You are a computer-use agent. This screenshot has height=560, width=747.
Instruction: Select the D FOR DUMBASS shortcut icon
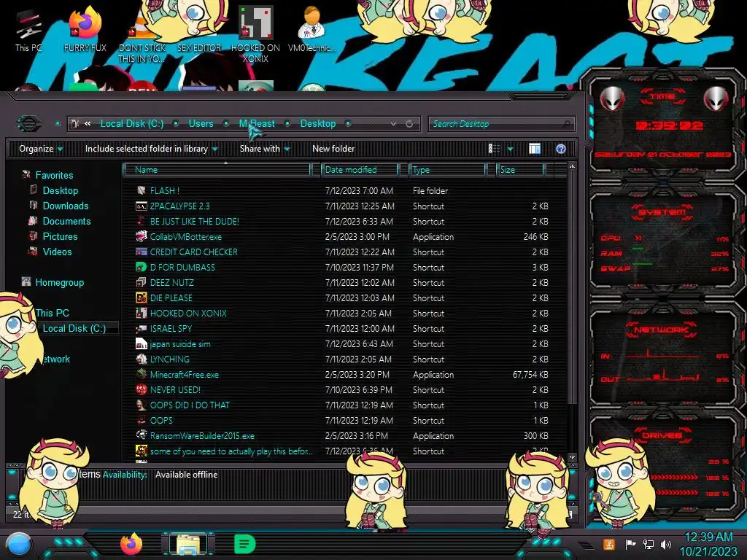click(x=141, y=267)
